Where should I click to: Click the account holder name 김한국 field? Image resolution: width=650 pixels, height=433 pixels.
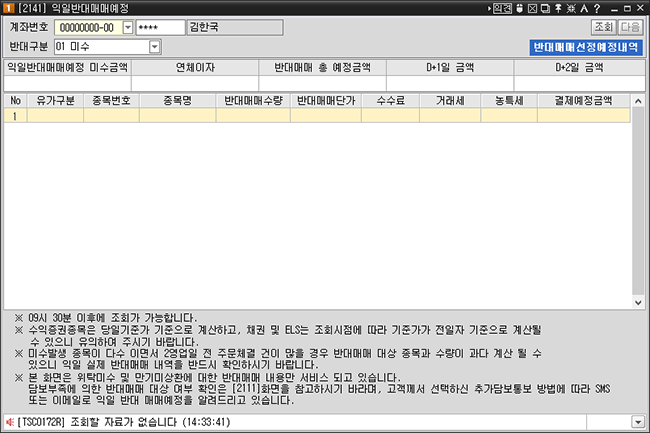tap(235, 28)
